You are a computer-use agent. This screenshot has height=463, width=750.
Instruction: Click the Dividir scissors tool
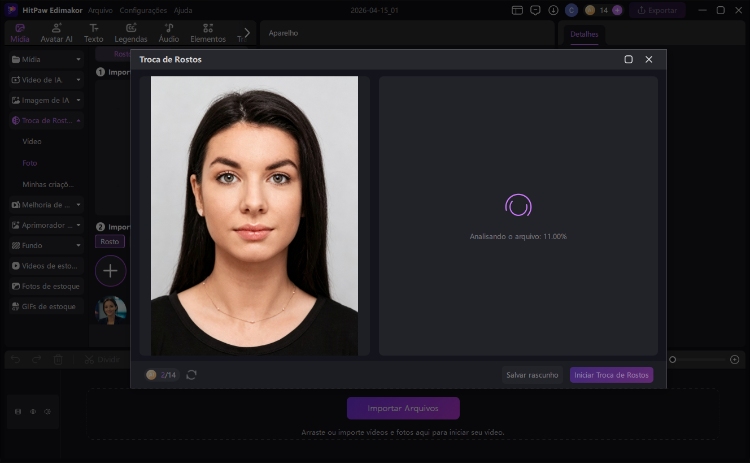point(102,360)
